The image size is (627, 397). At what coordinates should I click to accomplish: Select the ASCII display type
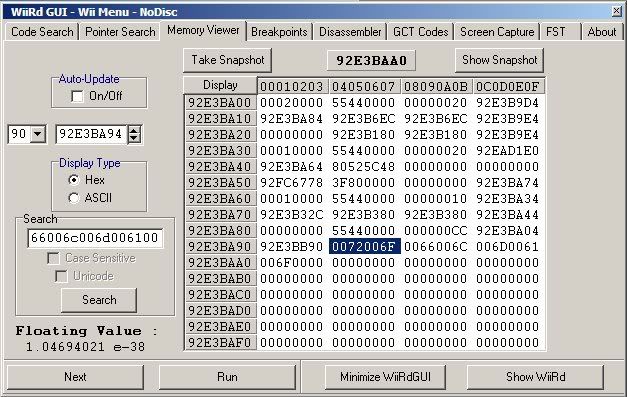(74, 198)
